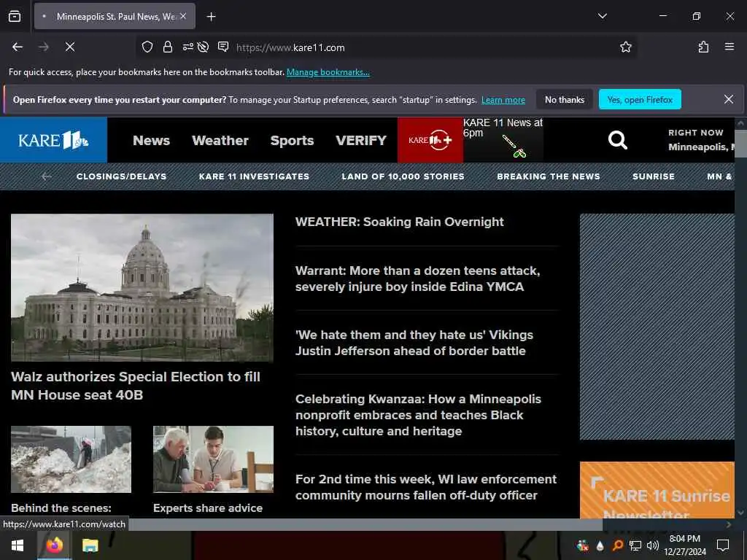Open the Edina YMCA warrant story
747x560 pixels.
[x=418, y=279]
